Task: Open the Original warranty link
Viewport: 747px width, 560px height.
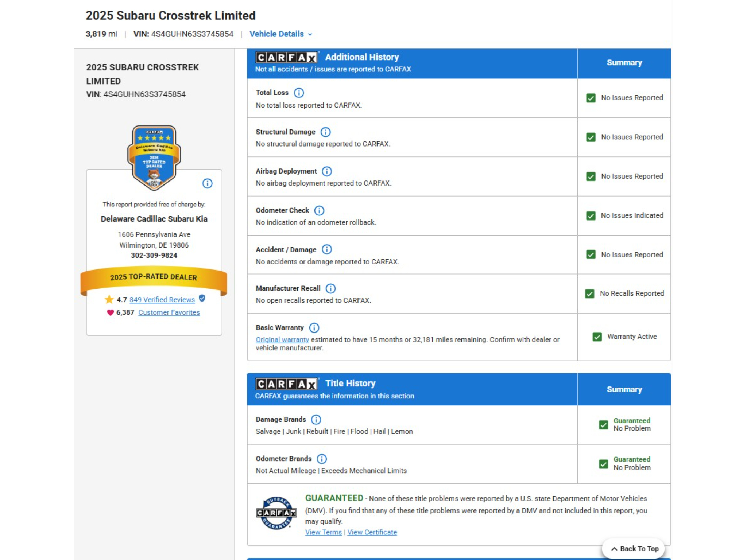Action: [282, 340]
